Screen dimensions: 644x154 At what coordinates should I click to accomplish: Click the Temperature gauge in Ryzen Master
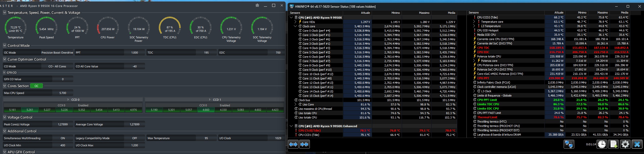pyautogui.click(x=16, y=28)
